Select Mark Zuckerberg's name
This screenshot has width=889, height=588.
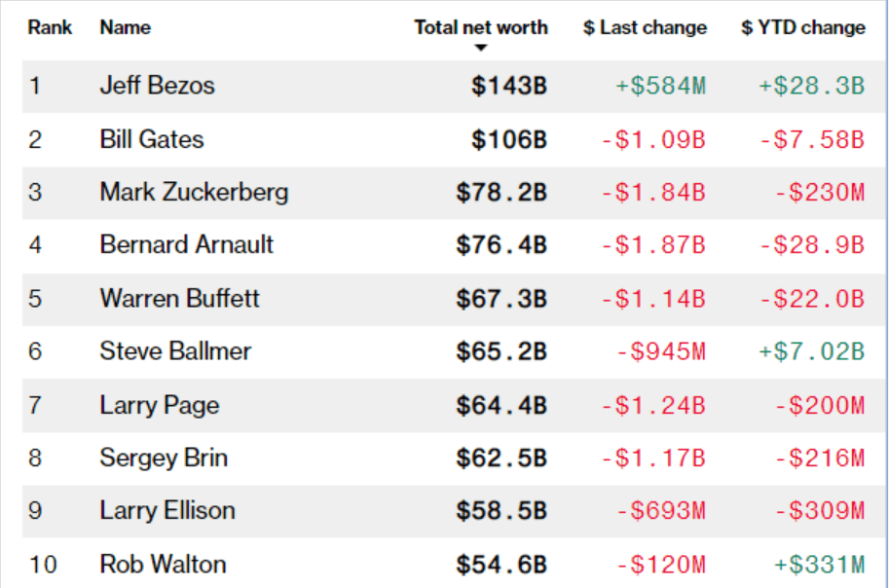194,192
